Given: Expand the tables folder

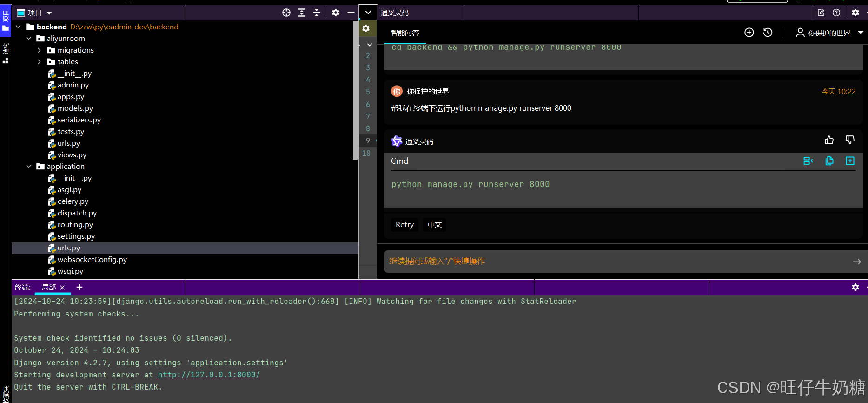Looking at the screenshot, I should pos(39,62).
